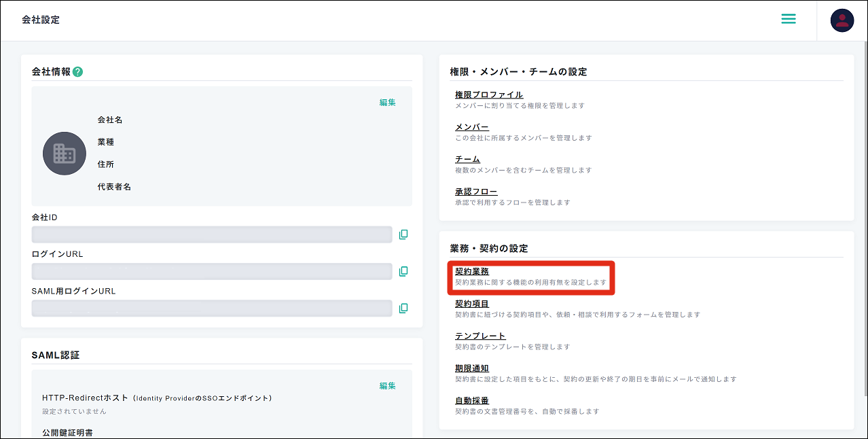The height and width of the screenshot is (439, 868).
Task: Click the company information help icon
Action: pyautogui.click(x=77, y=72)
